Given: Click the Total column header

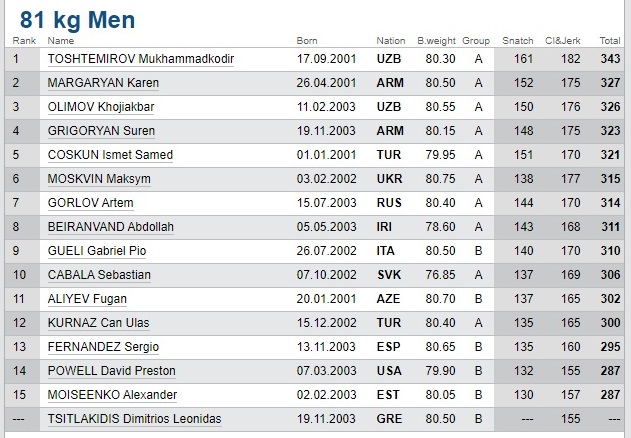Looking at the screenshot, I should (x=609, y=41).
